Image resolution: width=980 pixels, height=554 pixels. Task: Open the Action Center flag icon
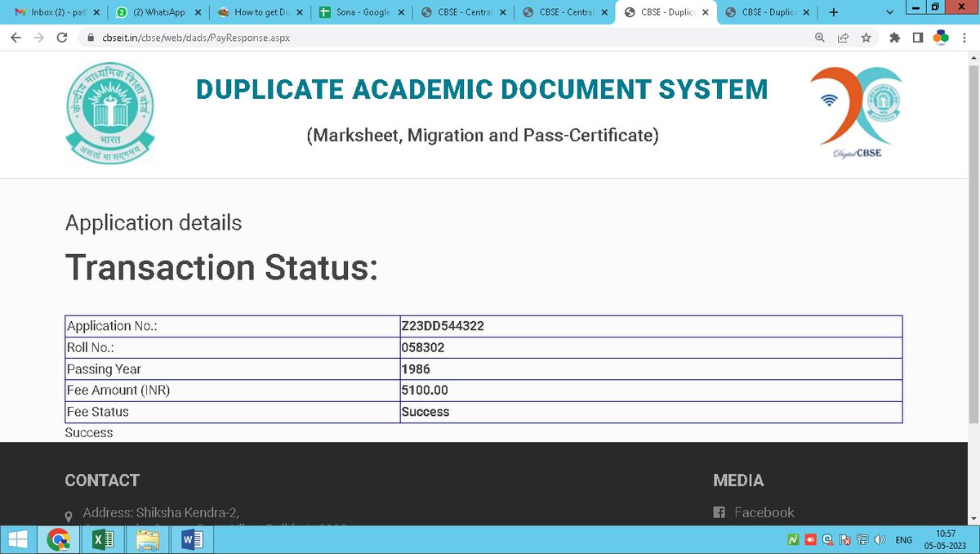844,540
